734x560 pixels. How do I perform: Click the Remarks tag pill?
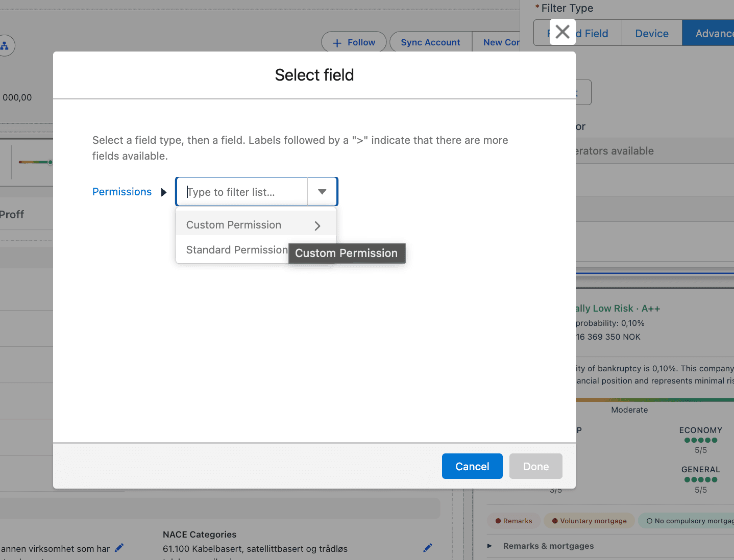pyautogui.click(x=513, y=521)
